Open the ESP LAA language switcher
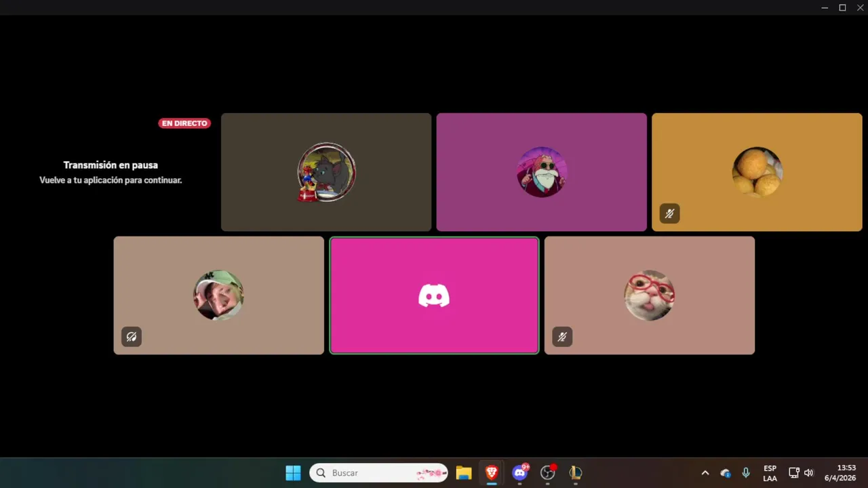Image resolution: width=868 pixels, height=488 pixels. click(x=770, y=473)
